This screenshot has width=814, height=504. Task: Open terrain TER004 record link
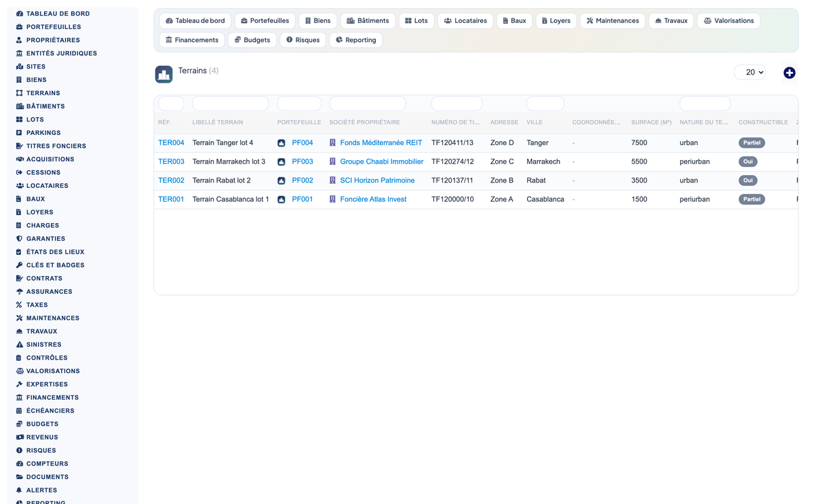point(171,142)
